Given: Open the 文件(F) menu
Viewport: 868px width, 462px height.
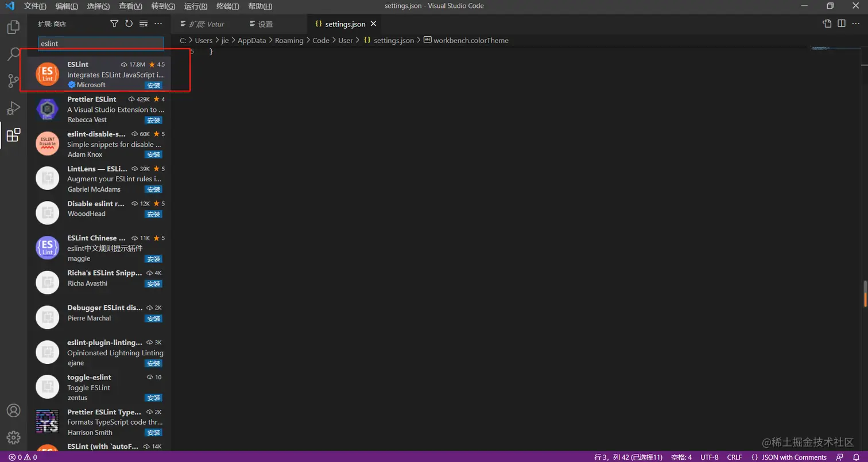Looking at the screenshot, I should coord(36,6).
